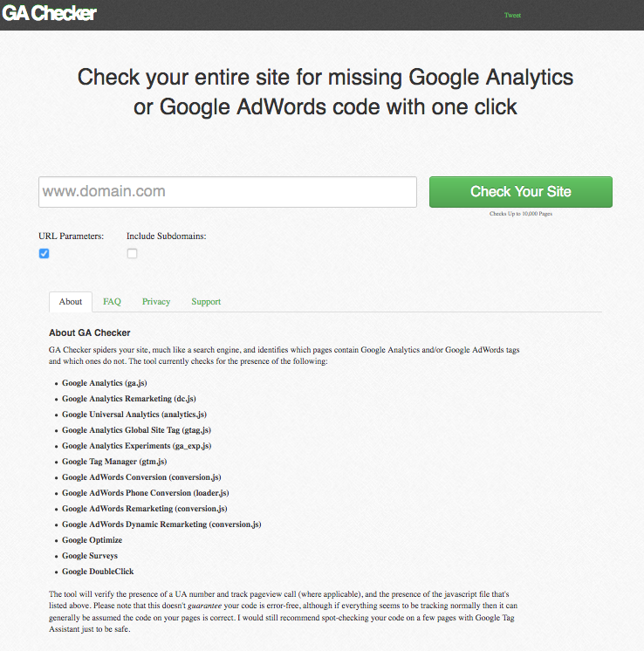Click the About GA Checker heading

coord(90,333)
